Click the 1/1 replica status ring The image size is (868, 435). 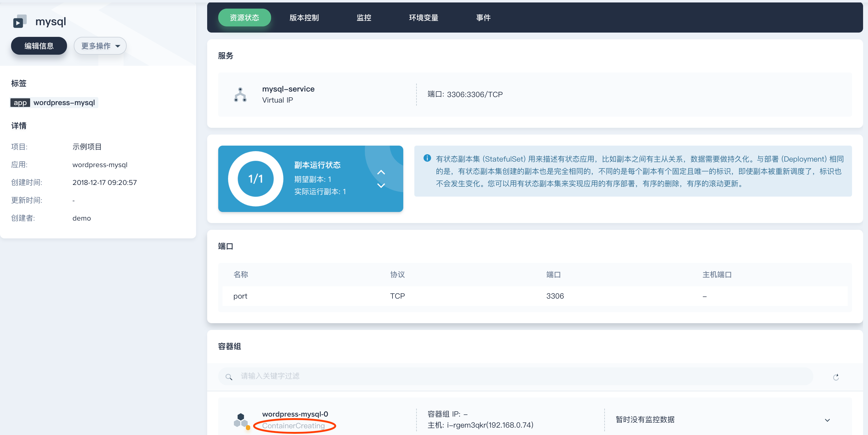tap(255, 179)
